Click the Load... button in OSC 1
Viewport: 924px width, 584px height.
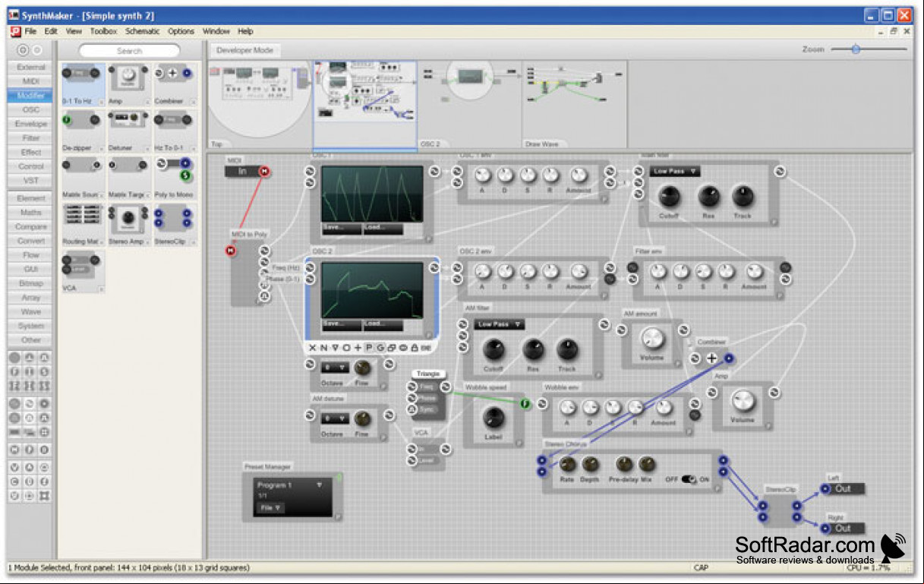tap(383, 228)
